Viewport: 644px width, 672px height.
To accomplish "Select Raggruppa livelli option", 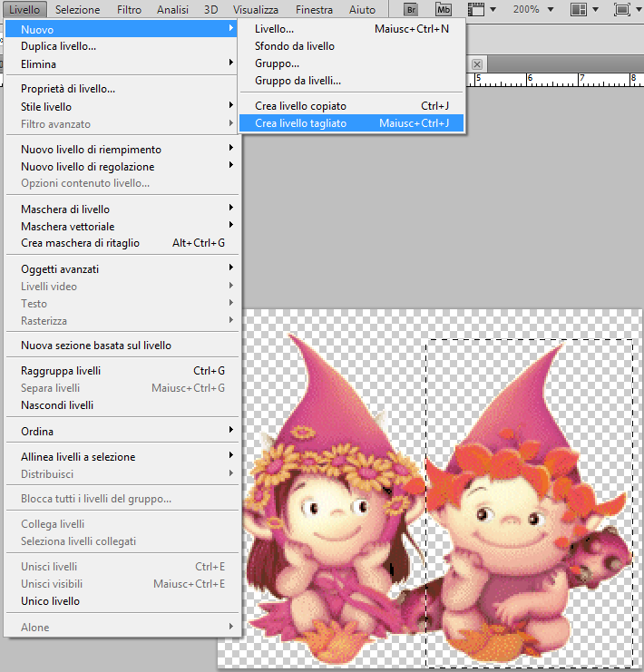I will click(61, 371).
